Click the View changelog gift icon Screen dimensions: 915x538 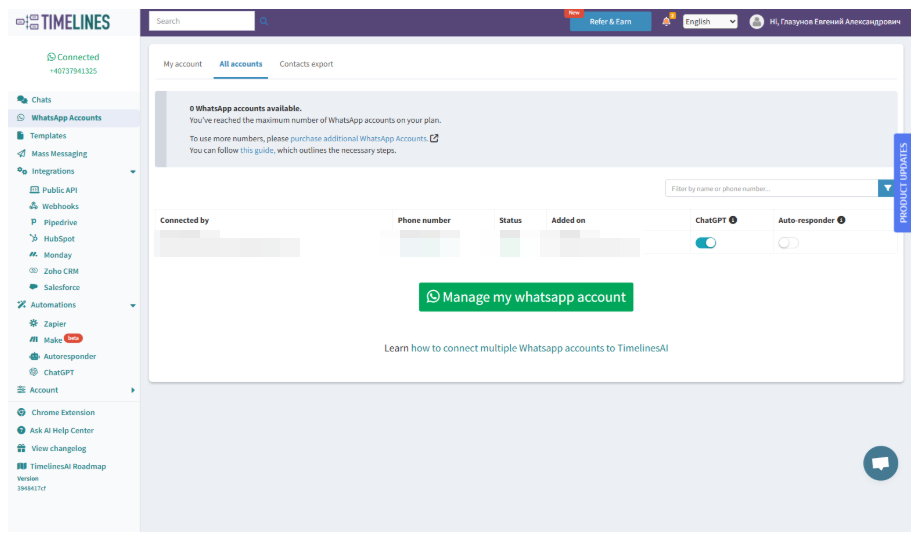[22, 449]
